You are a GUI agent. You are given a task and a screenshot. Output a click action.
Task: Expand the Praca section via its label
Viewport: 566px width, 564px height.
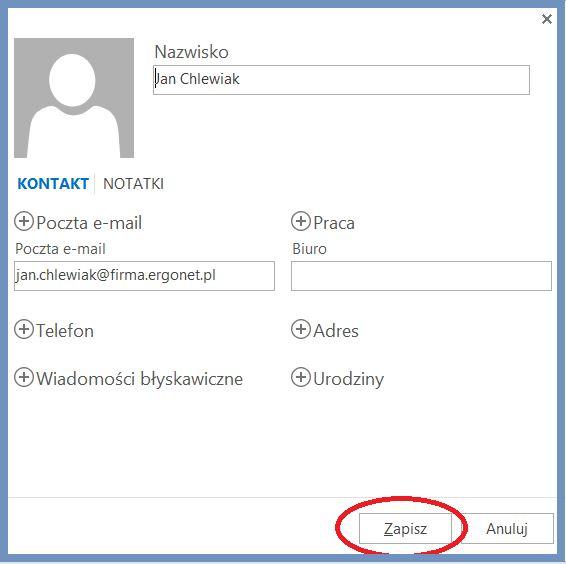[334, 223]
